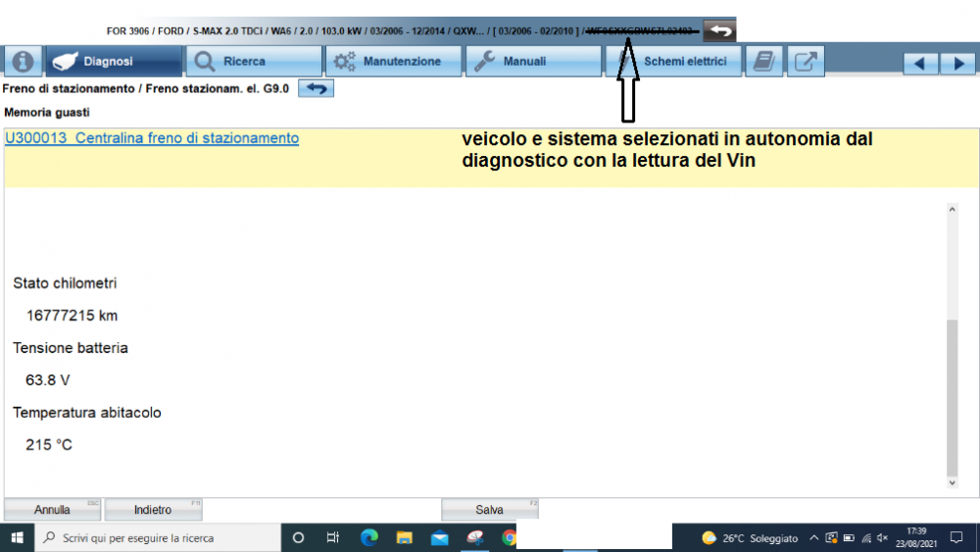Click the muted volume tray icon

tap(883, 538)
